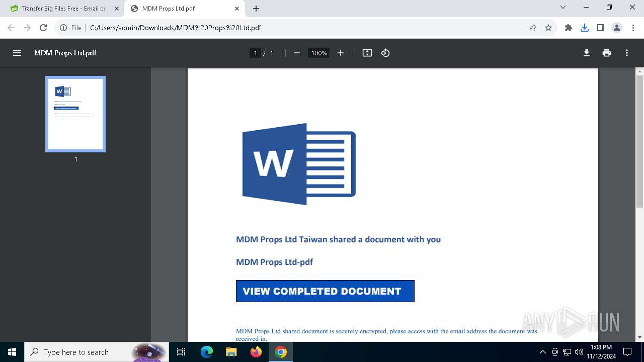The height and width of the screenshot is (362, 644).
Task: Open the tab search dropdown
Action: click(x=563, y=7)
